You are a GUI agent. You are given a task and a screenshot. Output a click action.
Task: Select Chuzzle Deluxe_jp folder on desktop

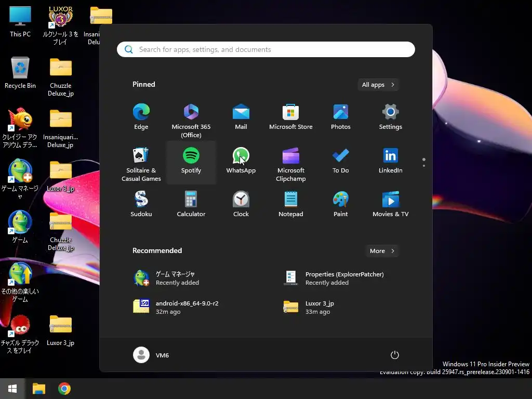60,77
